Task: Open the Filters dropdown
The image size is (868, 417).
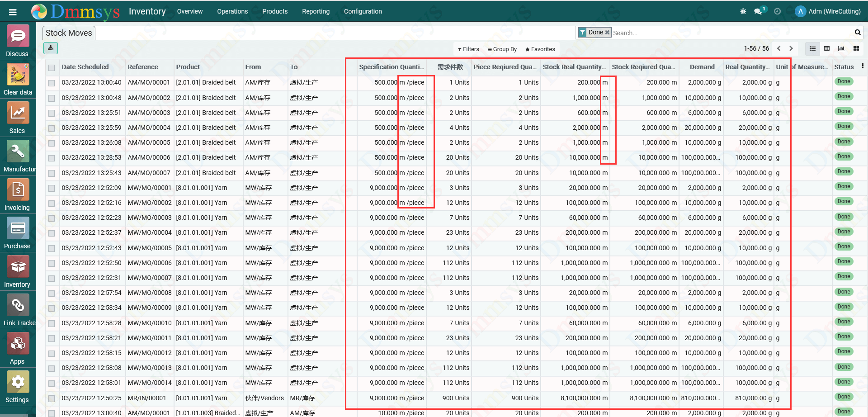Action: point(468,49)
